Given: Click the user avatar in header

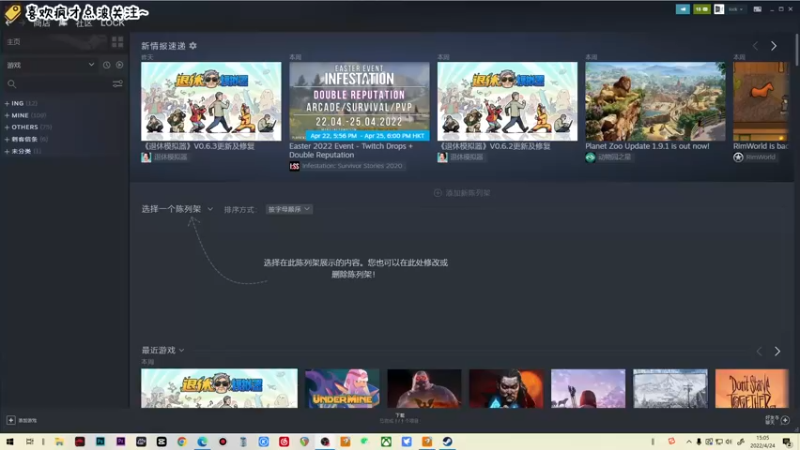Looking at the screenshot, I should tap(718, 9).
